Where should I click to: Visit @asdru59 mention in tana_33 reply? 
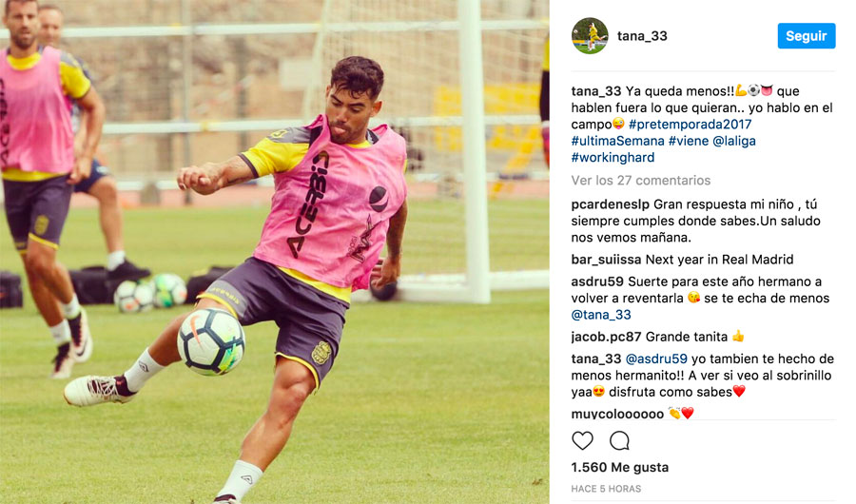coord(656,359)
